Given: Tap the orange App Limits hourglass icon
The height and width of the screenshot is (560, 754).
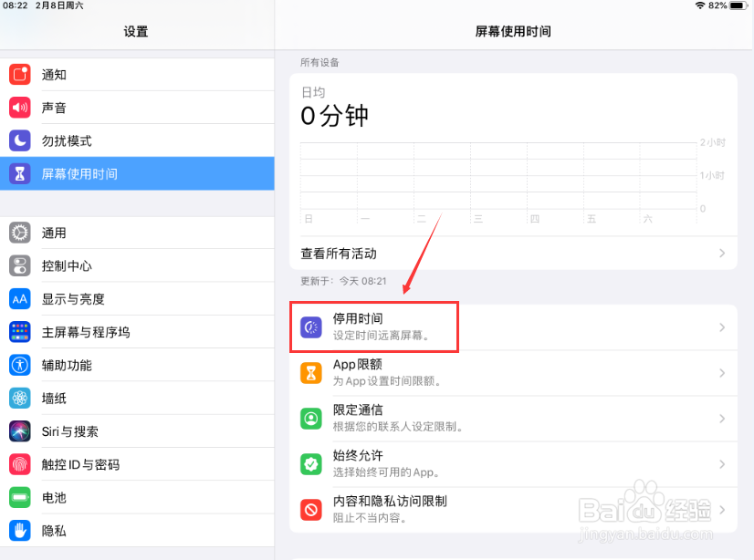Looking at the screenshot, I should (311, 373).
